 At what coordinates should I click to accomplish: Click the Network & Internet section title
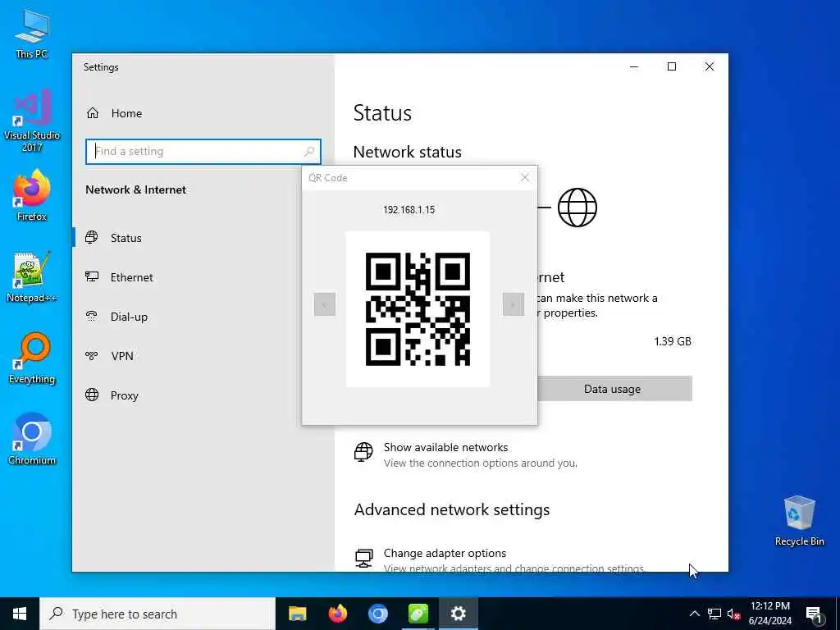pyautogui.click(x=135, y=189)
